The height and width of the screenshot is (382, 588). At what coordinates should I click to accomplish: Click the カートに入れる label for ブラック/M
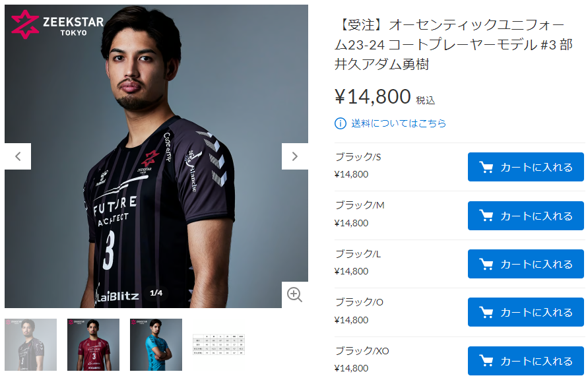point(537,216)
